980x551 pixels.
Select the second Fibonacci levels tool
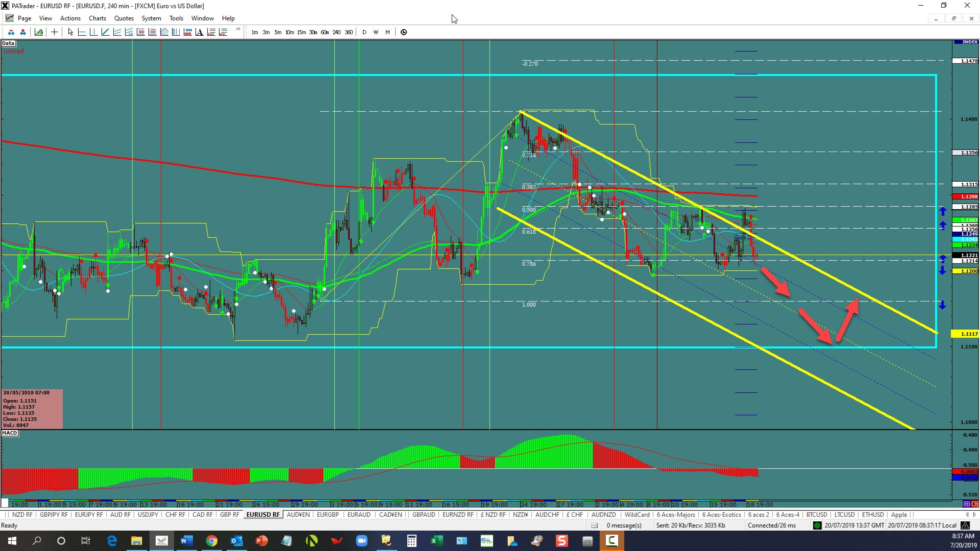tap(153, 32)
